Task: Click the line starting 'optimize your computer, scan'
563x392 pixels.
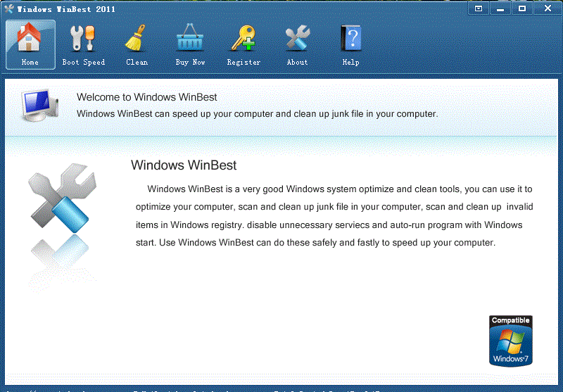Action: 334,207
